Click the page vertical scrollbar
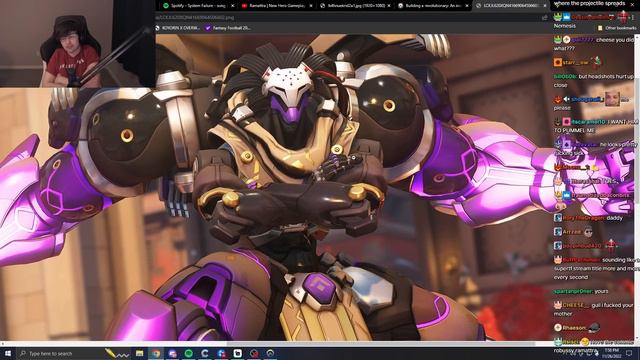 click(637, 187)
